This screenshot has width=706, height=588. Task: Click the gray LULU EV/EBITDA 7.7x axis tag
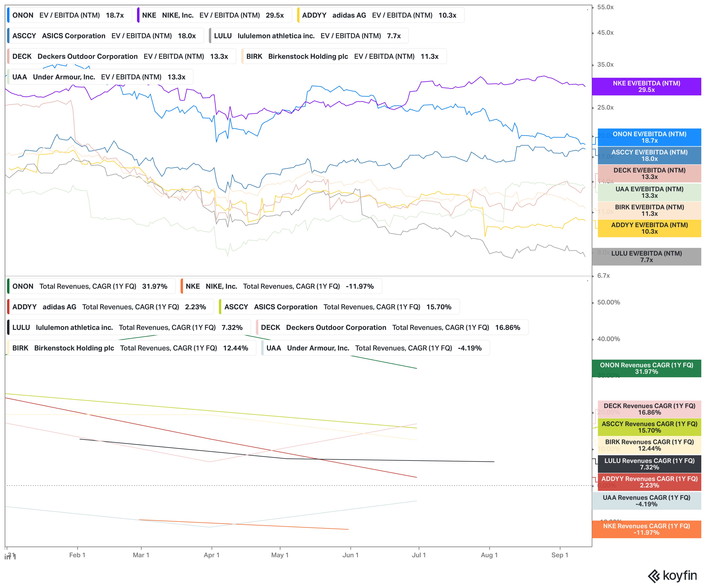pyautogui.click(x=646, y=257)
